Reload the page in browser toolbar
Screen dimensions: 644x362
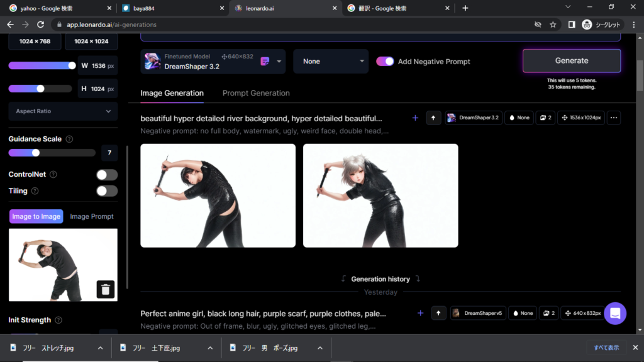point(41,25)
